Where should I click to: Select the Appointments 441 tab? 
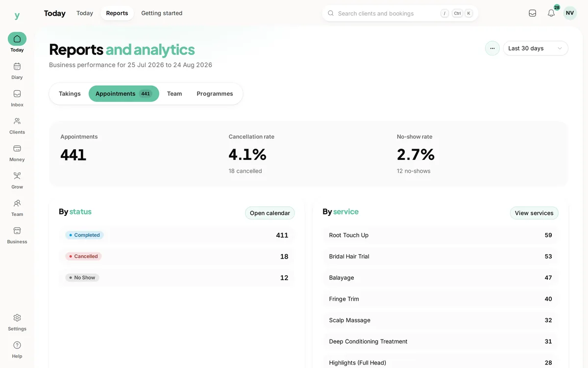124,94
